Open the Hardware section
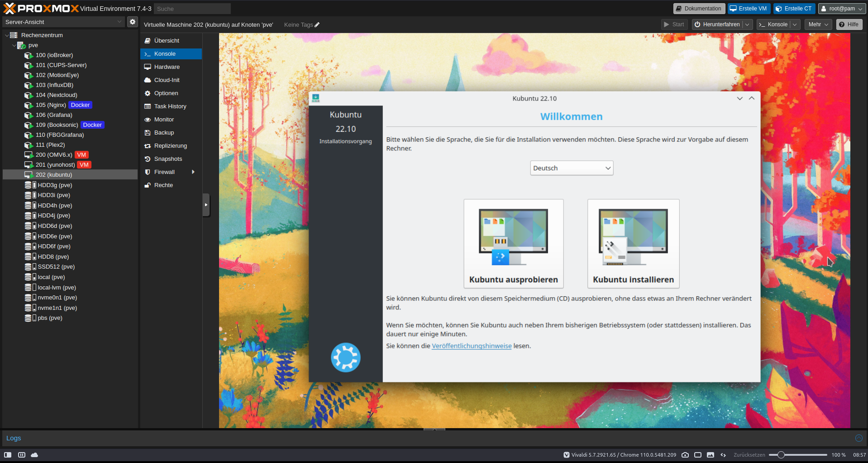The image size is (868, 463). pos(171,67)
